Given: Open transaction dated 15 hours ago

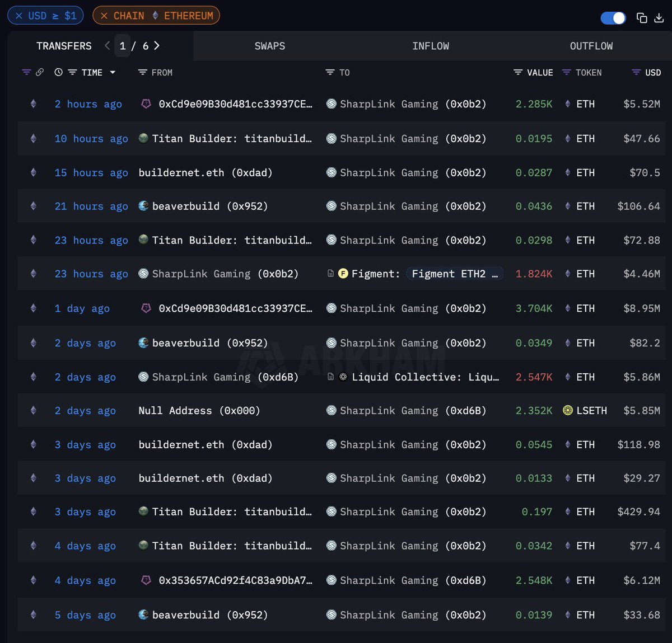Looking at the screenshot, I should tap(91, 173).
